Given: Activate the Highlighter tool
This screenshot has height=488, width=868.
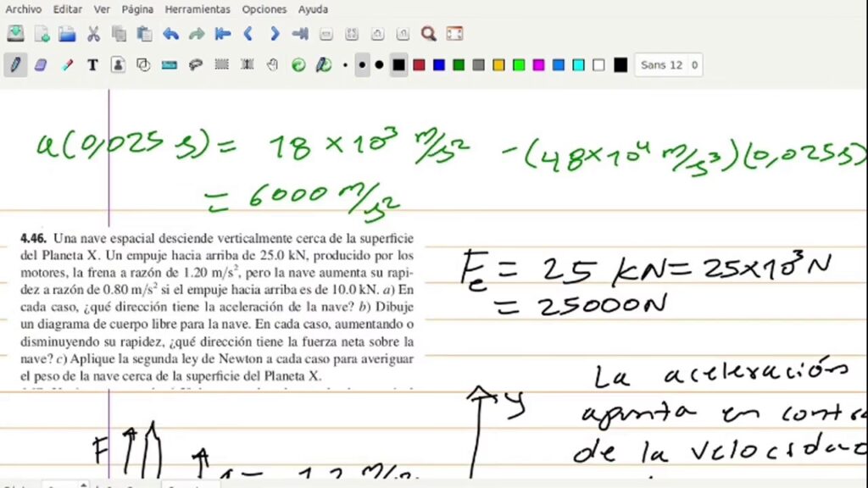Looking at the screenshot, I should click(67, 64).
